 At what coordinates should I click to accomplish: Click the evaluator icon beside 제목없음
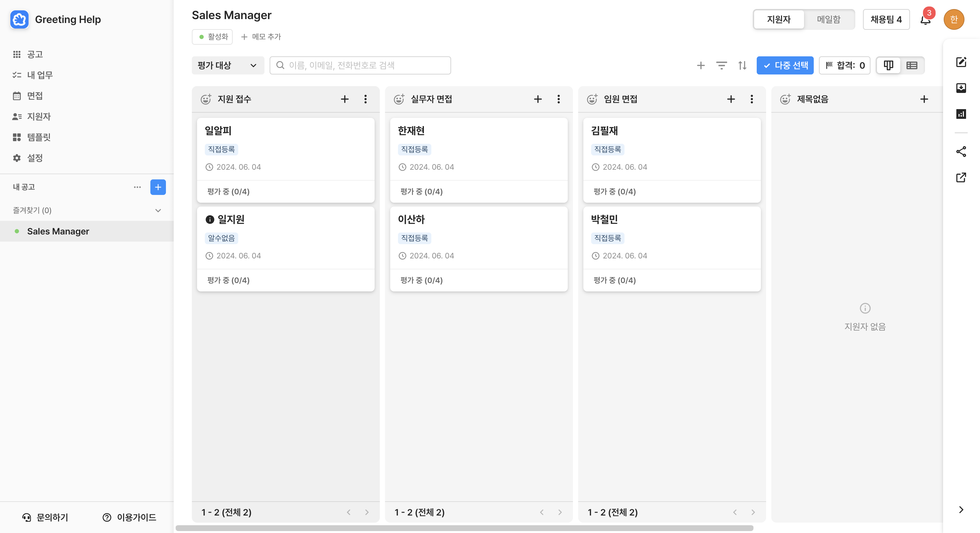pyautogui.click(x=785, y=99)
